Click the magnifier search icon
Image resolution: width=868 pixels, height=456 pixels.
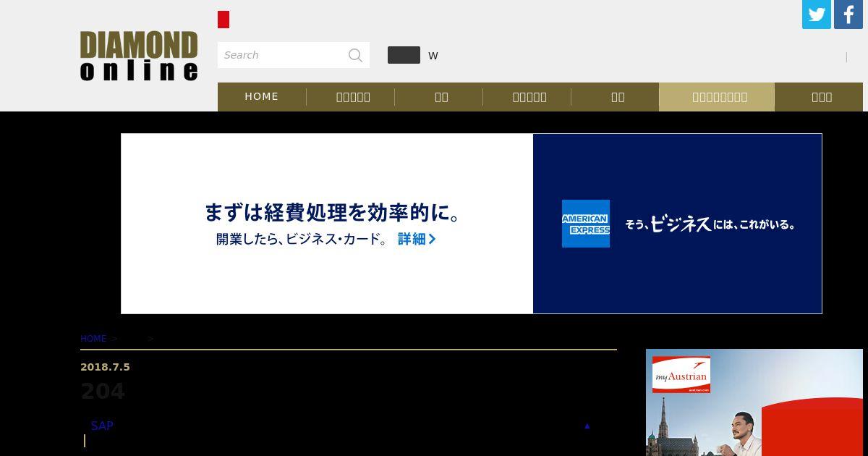355,55
